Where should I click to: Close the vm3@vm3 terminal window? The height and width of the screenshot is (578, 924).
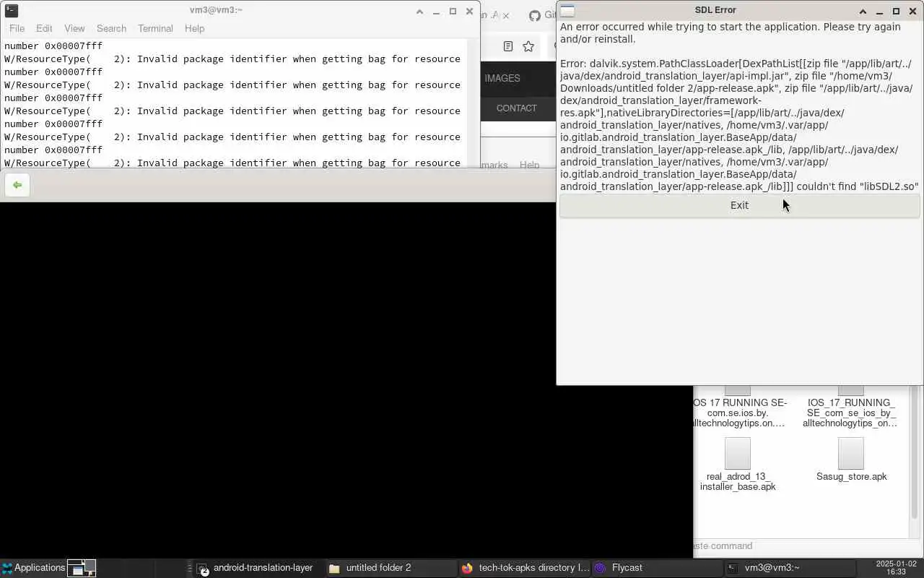(469, 12)
